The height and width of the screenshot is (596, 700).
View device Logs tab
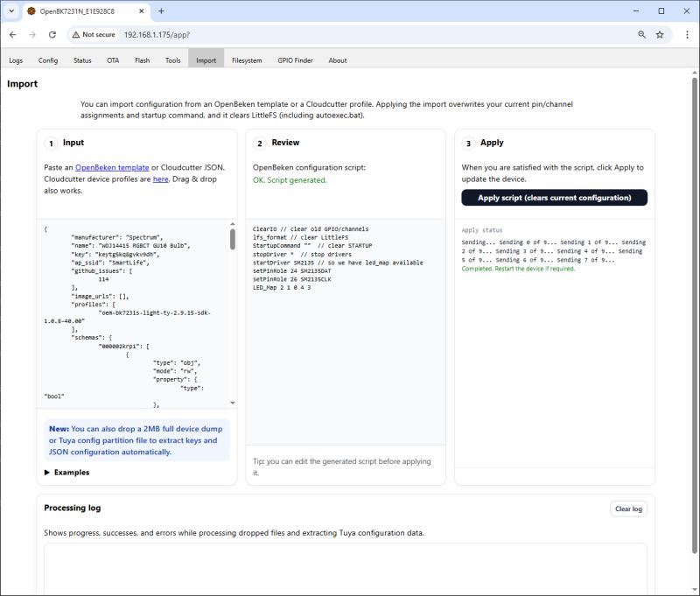[x=15, y=60]
